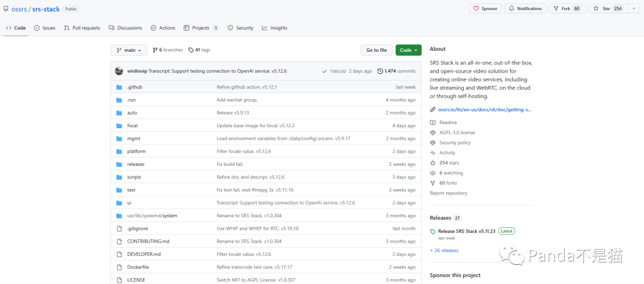View the 1,474 commits history
This screenshot has width=644, height=284.
pyautogui.click(x=397, y=71)
